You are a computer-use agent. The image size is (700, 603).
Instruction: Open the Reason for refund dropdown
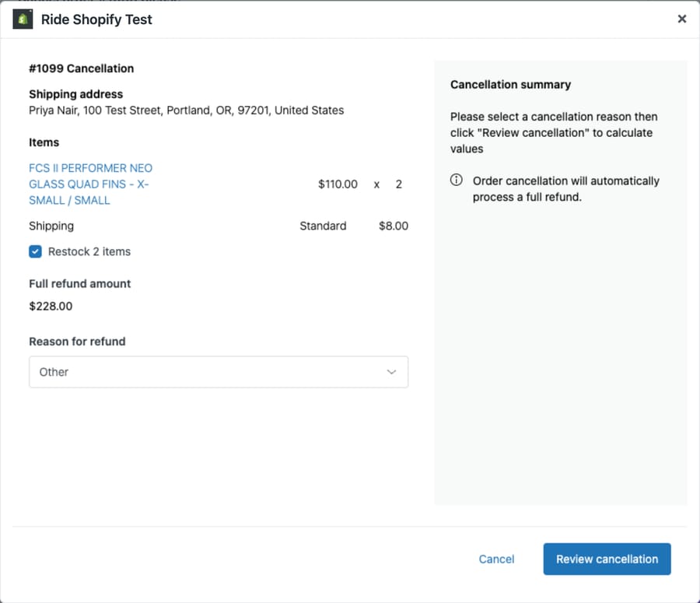coord(219,372)
